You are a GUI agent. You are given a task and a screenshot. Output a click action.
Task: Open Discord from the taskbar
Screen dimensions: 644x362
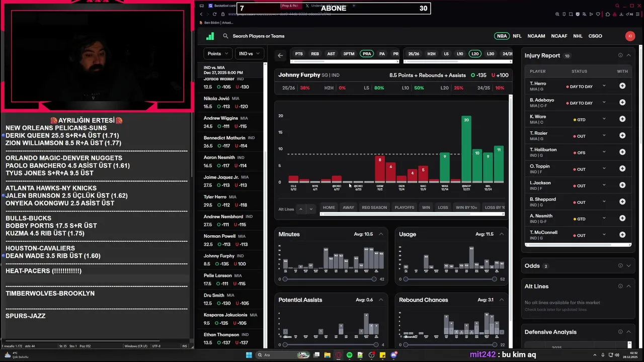(x=394, y=355)
